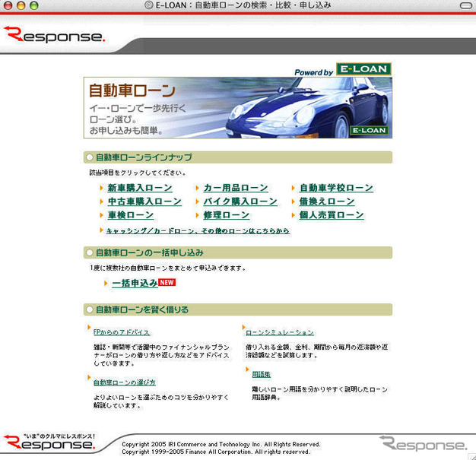Image resolution: width=476 pixels, height=460 pixels.
Task: Select the バイク購入ローン link
Action: [x=240, y=201]
